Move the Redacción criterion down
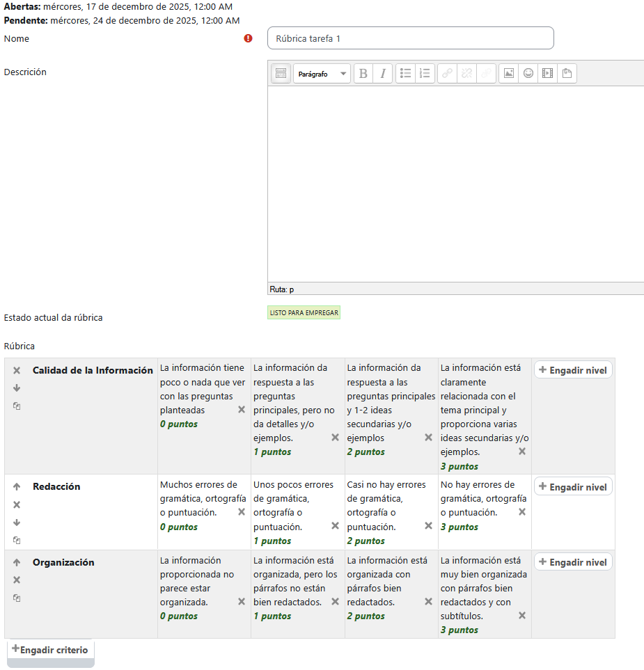The width and height of the screenshot is (644, 670). 17,523
